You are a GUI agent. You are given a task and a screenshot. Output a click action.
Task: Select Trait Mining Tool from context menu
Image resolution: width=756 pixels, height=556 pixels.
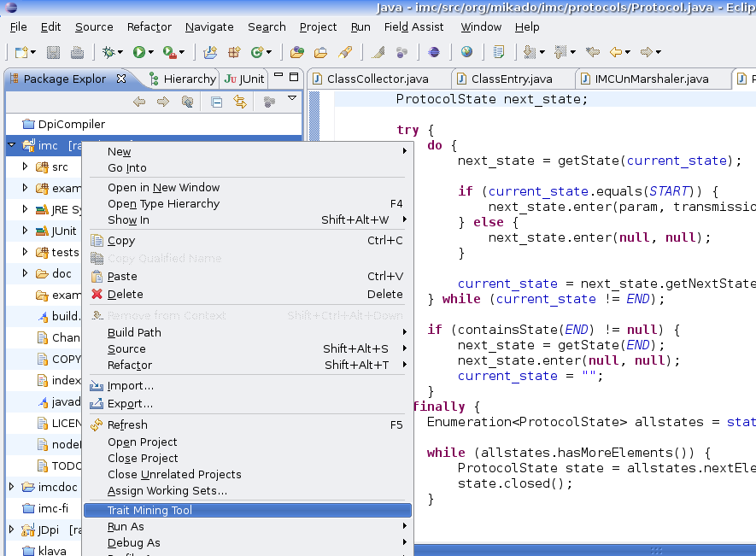(x=149, y=510)
